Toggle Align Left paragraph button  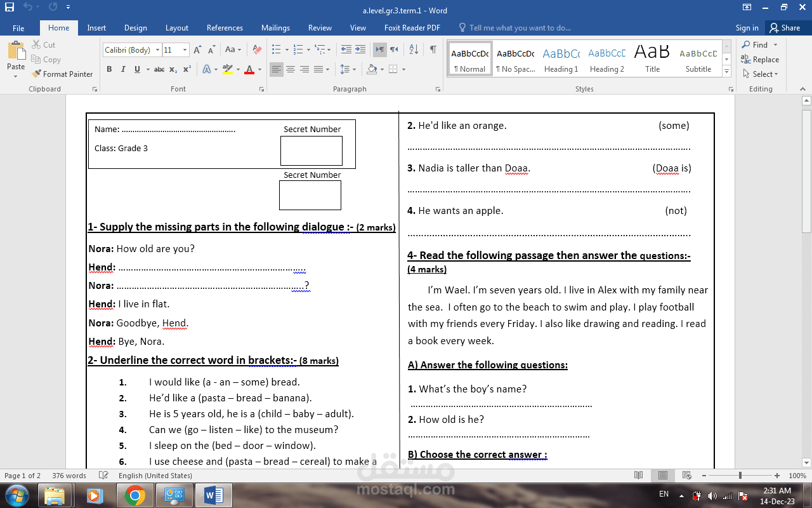click(276, 69)
